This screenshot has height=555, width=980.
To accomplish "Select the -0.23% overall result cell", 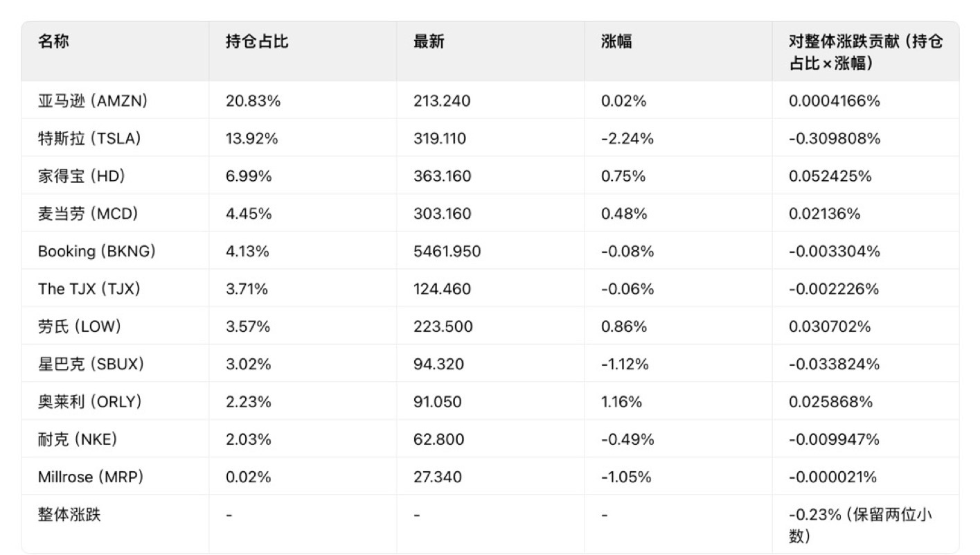I will coord(866,525).
